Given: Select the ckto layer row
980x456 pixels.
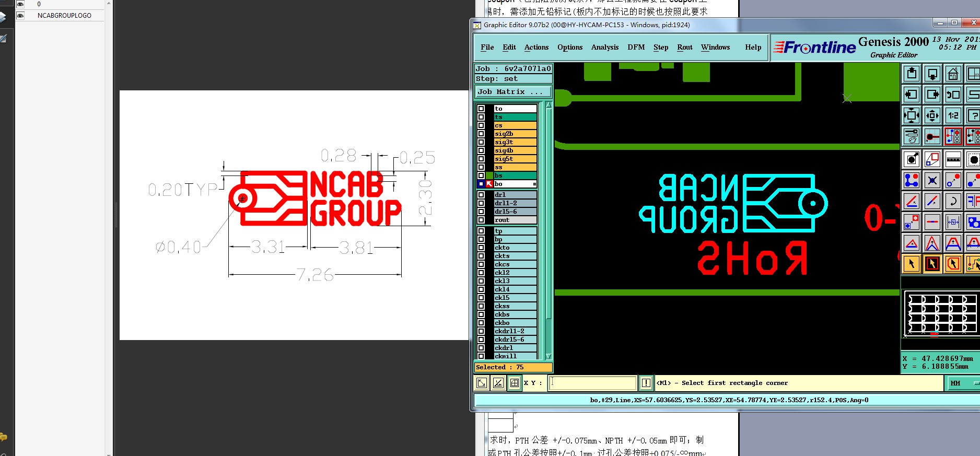Looking at the screenshot, I should point(515,248).
